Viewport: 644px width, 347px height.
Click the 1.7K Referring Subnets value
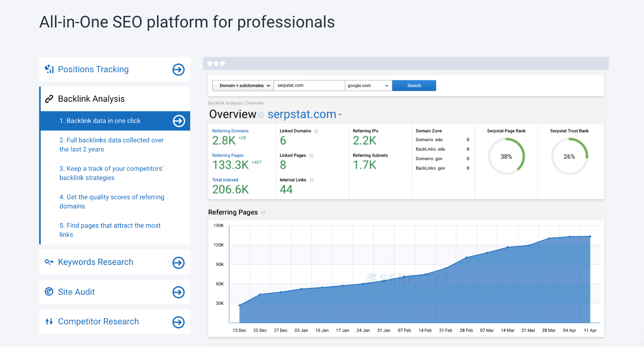pyautogui.click(x=364, y=165)
